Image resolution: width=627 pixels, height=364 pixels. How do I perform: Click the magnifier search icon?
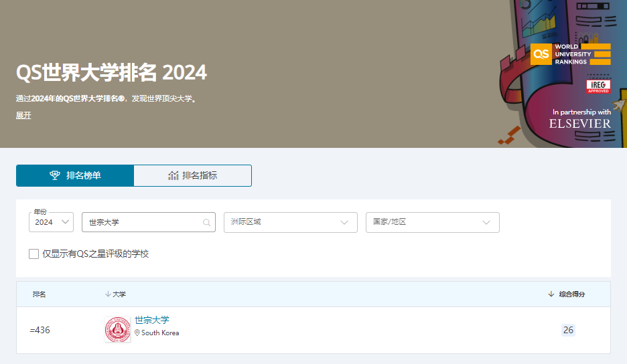click(206, 223)
